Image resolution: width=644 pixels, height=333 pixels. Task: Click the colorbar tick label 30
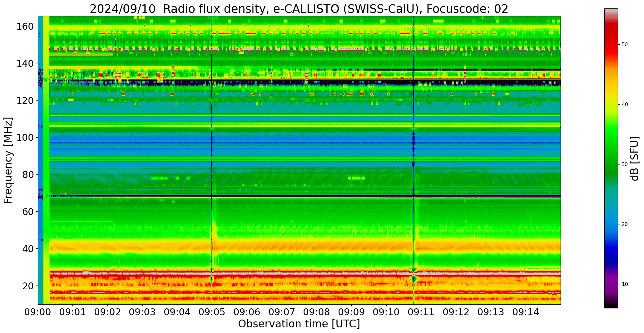click(625, 164)
